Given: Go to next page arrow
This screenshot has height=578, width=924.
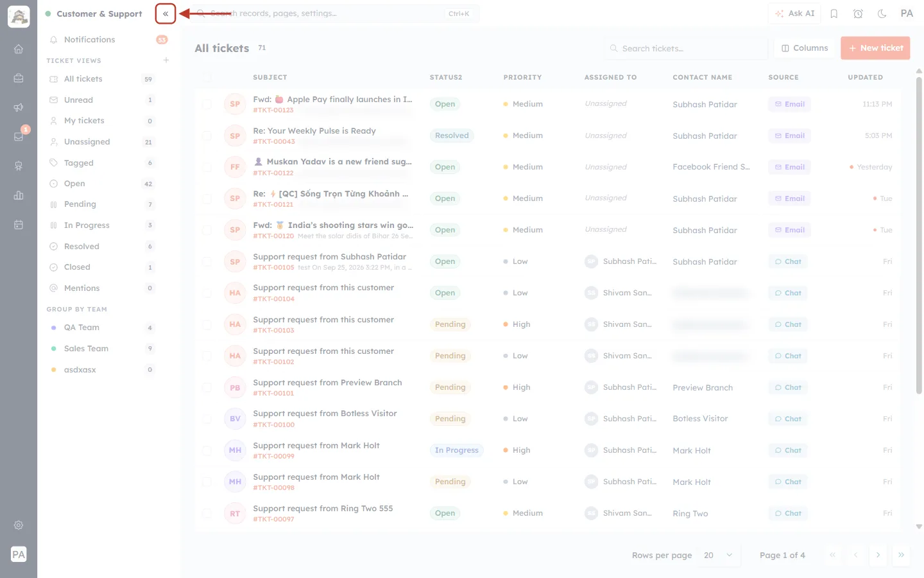Looking at the screenshot, I should pos(878,556).
